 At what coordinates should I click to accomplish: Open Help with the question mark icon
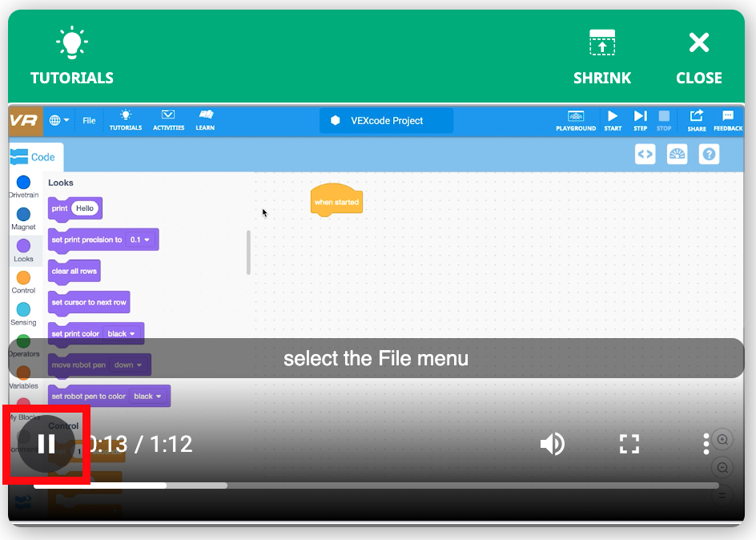point(709,154)
